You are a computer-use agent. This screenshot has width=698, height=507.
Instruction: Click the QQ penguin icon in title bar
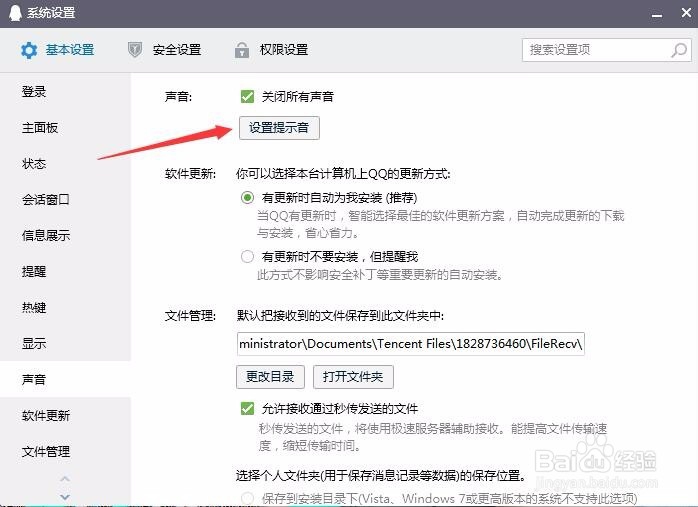point(15,13)
